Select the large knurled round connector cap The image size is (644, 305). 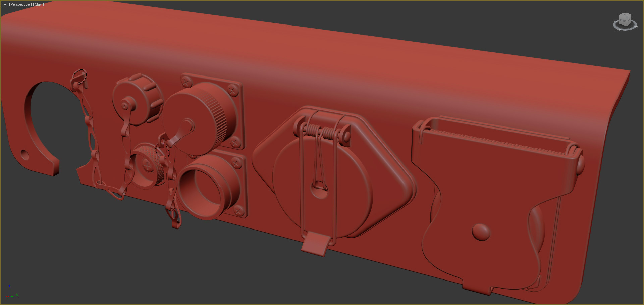pos(198,119)
